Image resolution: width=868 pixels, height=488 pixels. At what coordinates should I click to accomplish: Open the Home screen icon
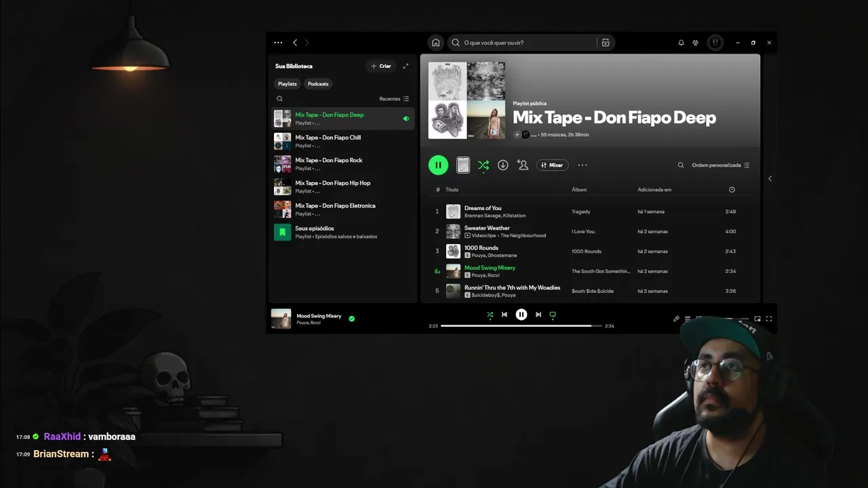point(436,43)
